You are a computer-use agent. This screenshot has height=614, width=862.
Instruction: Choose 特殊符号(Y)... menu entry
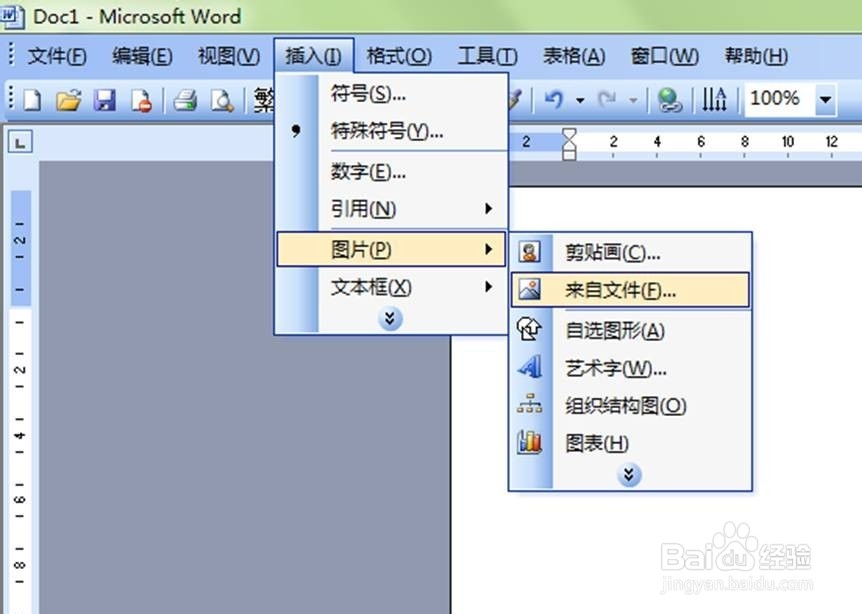click(x=391, y=131)
